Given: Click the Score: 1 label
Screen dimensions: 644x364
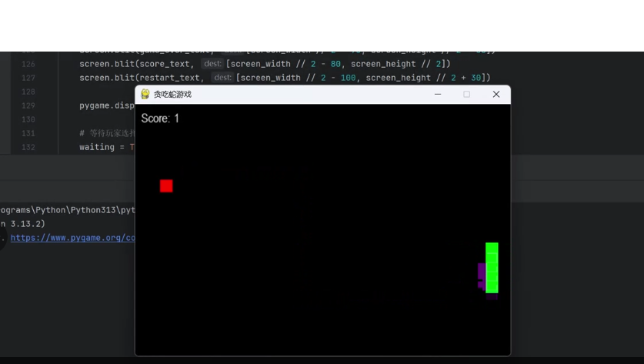Looking at the screenshot, I should click(x=160, y=119).
